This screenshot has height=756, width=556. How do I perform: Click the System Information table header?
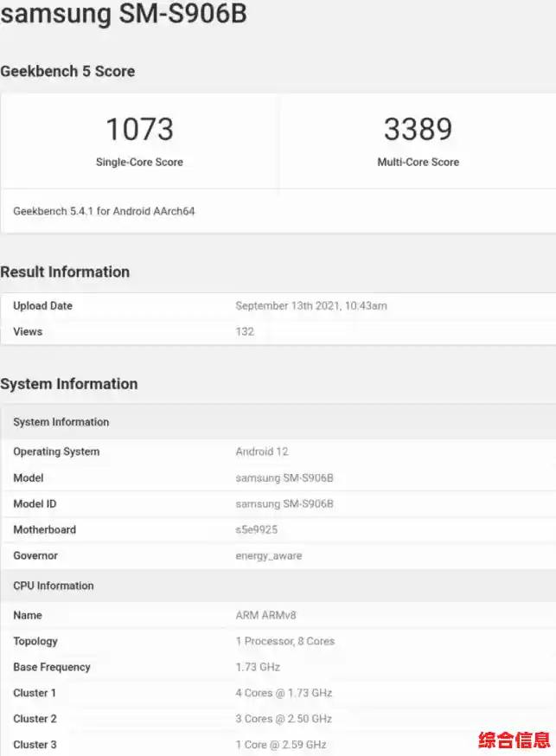[x=61, y=422]
